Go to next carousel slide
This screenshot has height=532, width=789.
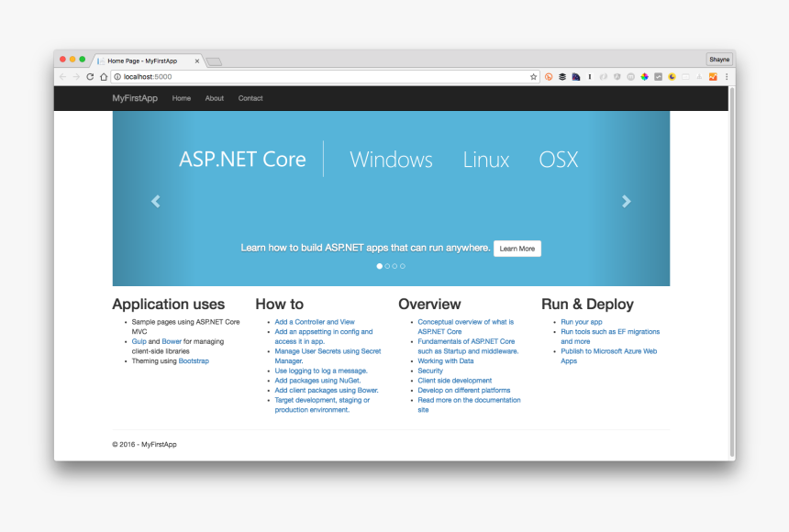627,201
